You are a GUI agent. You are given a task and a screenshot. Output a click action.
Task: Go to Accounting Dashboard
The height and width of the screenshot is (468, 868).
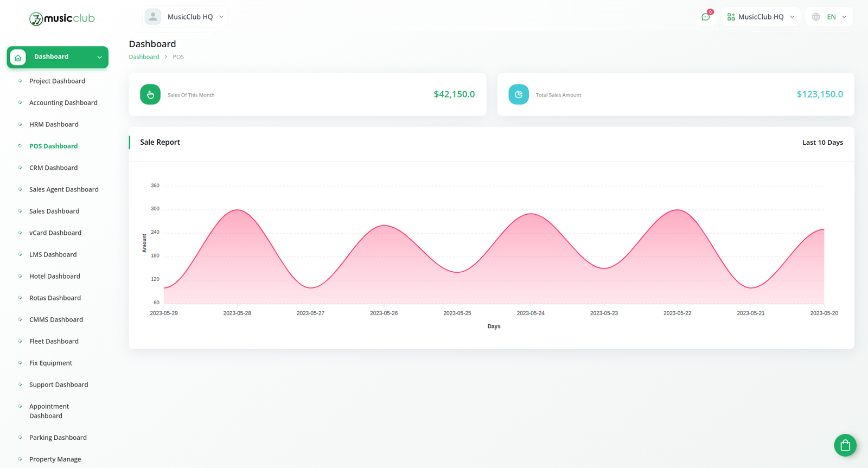63,102
